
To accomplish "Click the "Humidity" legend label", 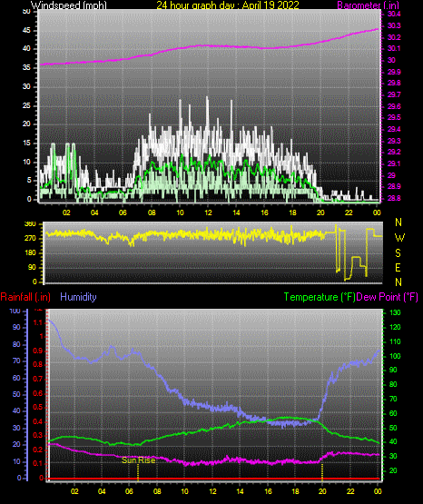I will tap(78, 297).
